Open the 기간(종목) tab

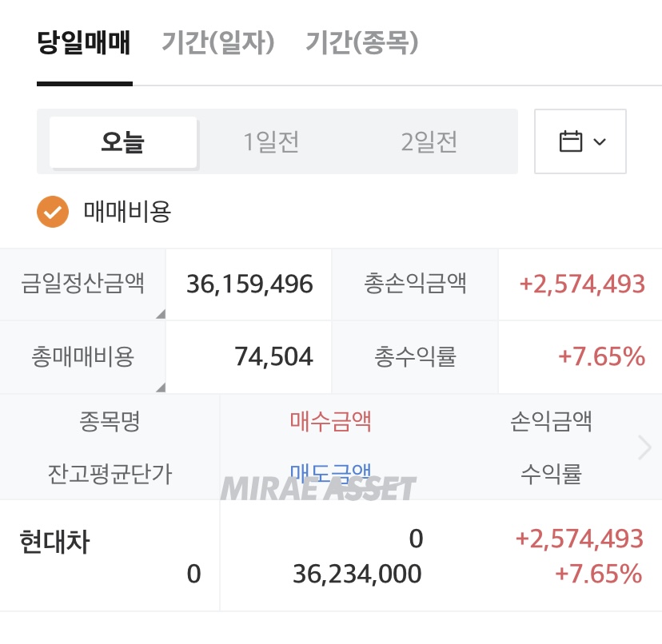(x=362, y=42)
